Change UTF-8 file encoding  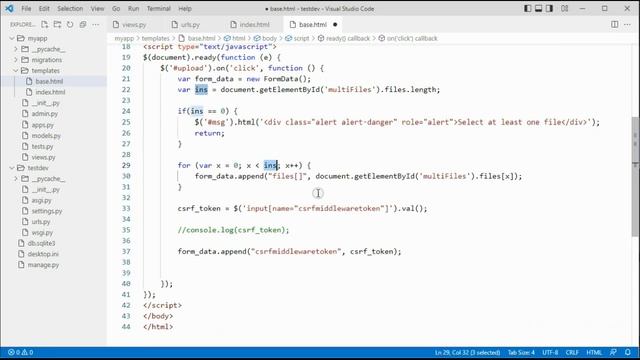coord(550,352)
